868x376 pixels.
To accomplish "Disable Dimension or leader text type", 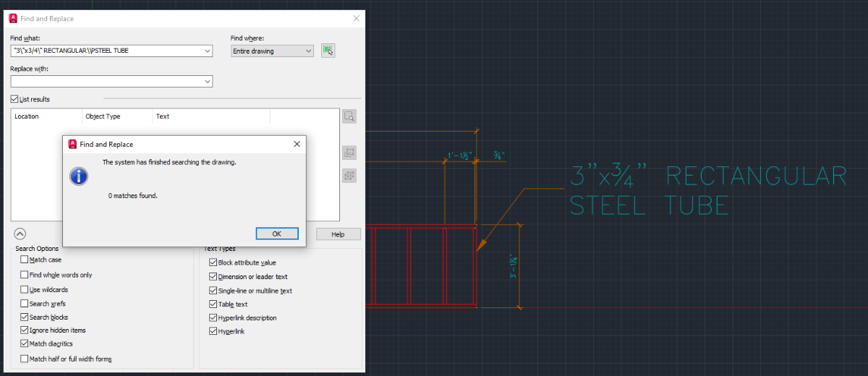I will [x=213, y=277].
